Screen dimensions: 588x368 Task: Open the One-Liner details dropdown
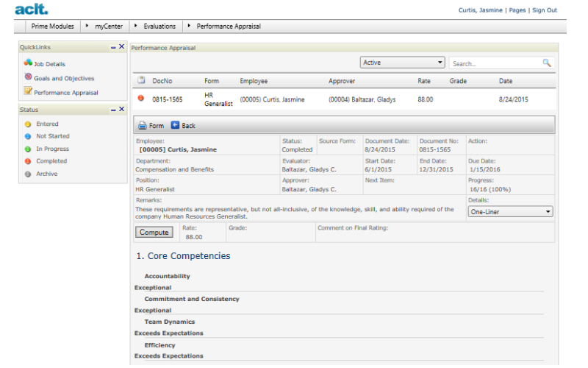tap(510, 212)
